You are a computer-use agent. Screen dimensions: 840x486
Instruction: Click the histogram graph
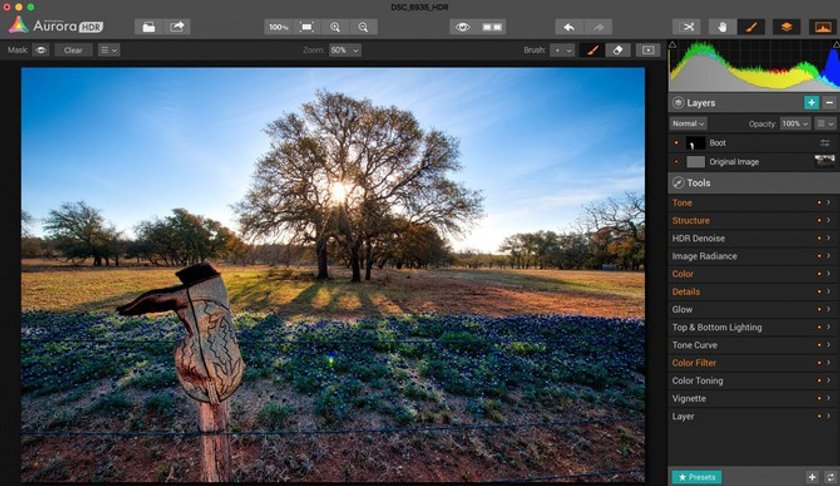point(754,65)
